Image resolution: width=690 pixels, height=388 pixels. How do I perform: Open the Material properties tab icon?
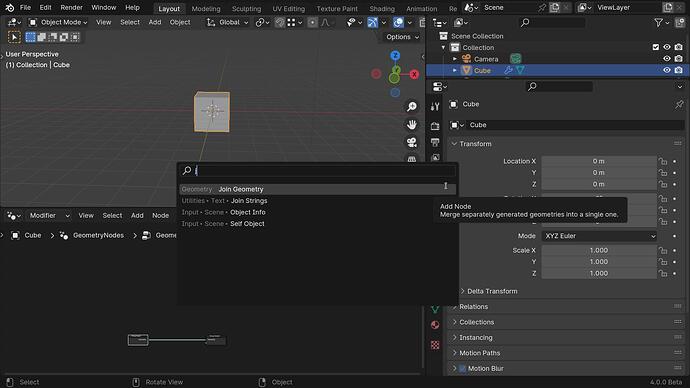pos(435,325)
